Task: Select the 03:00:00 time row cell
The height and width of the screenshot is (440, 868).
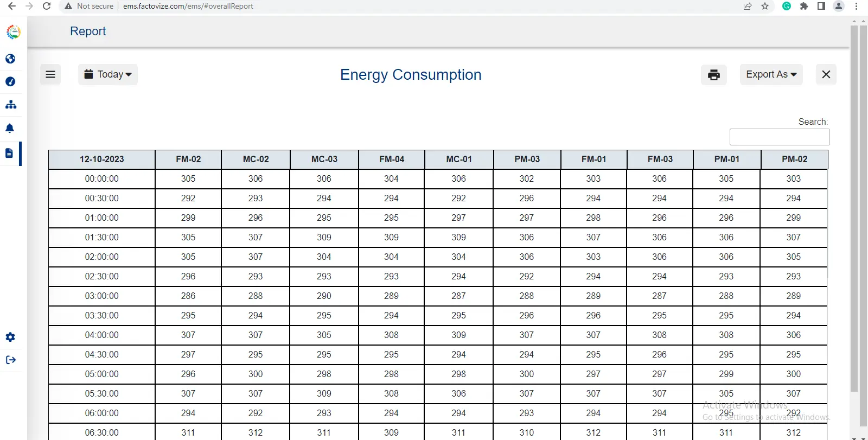Action: coord(102,296)
